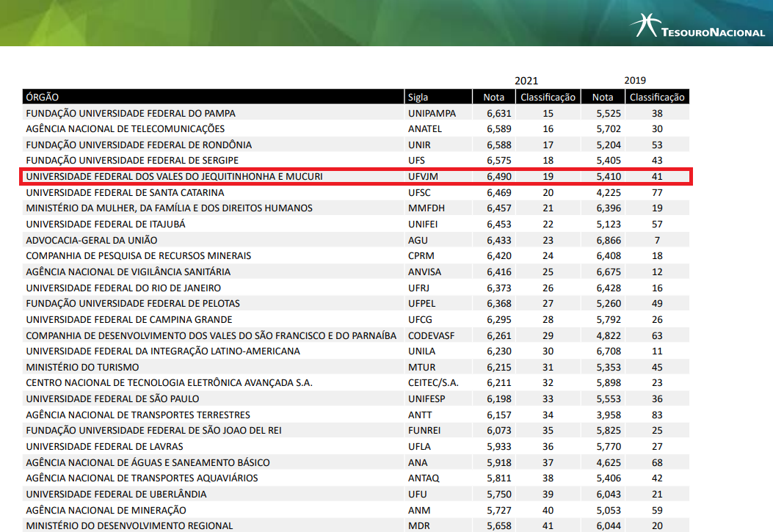Image resolution: width=773 pixels, height=532 pixels.
Task: Click Universidade Federal de Lavras entry
Action: (104, 446)
